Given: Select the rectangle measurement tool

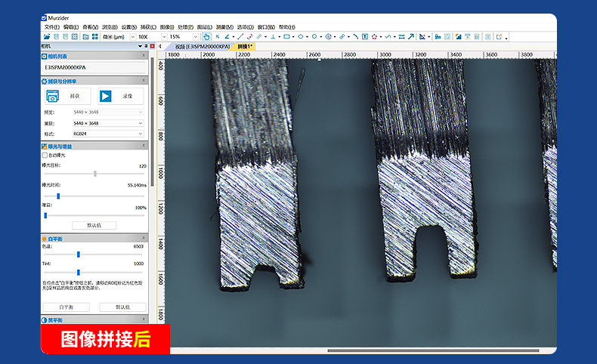Looking at the screenshot, I should 286,37.
